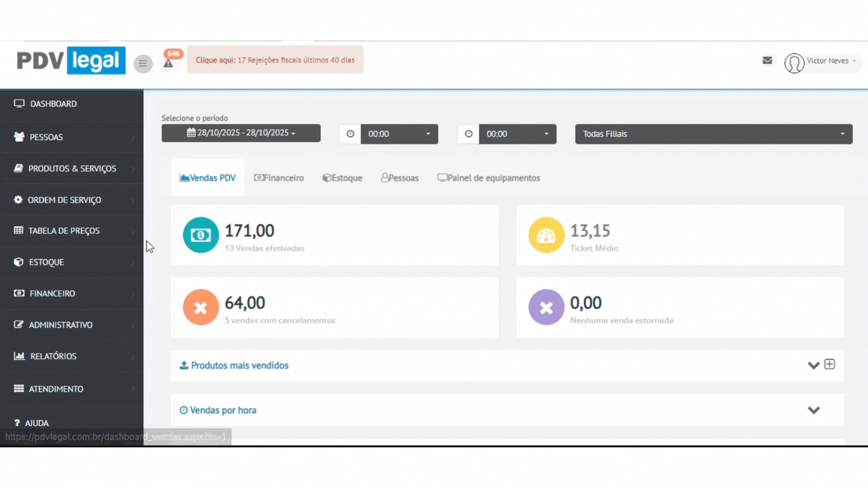Open the first 00:00 time dropdown
Screen dimensions: 868x488
pos(399,134)
